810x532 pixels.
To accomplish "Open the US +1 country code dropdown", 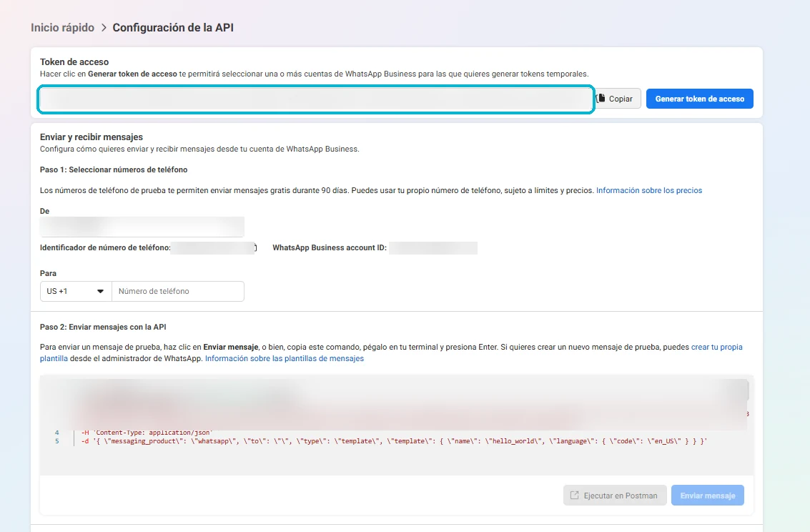I will coord(76,291).
